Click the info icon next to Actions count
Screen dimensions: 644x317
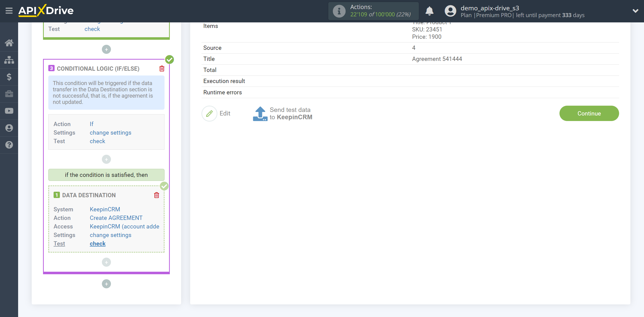pos(339,11)
